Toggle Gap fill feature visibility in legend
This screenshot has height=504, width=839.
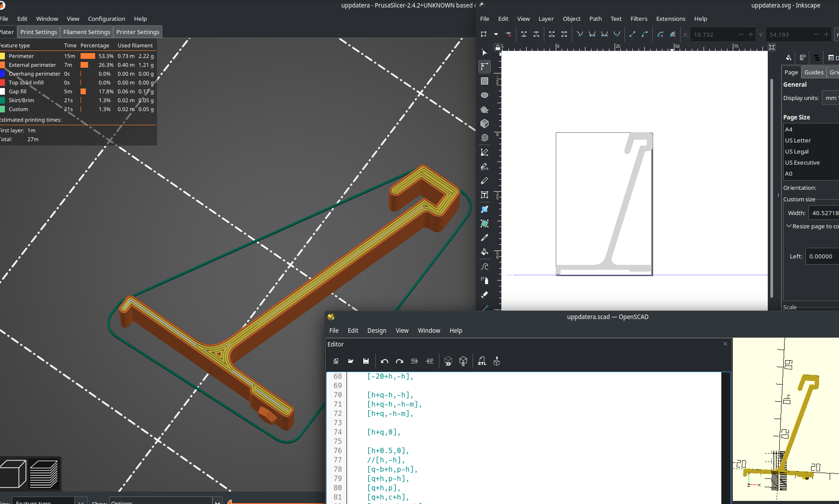point(18,92)
